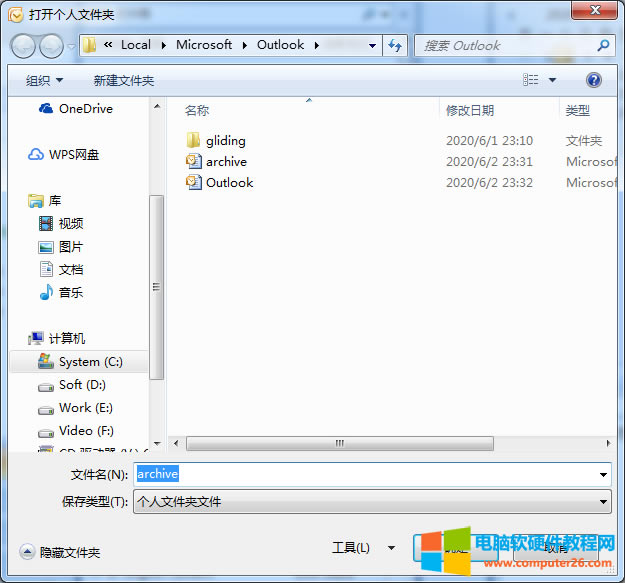Select Outlook in the address path
625x583 pixels.
[280, 45]
